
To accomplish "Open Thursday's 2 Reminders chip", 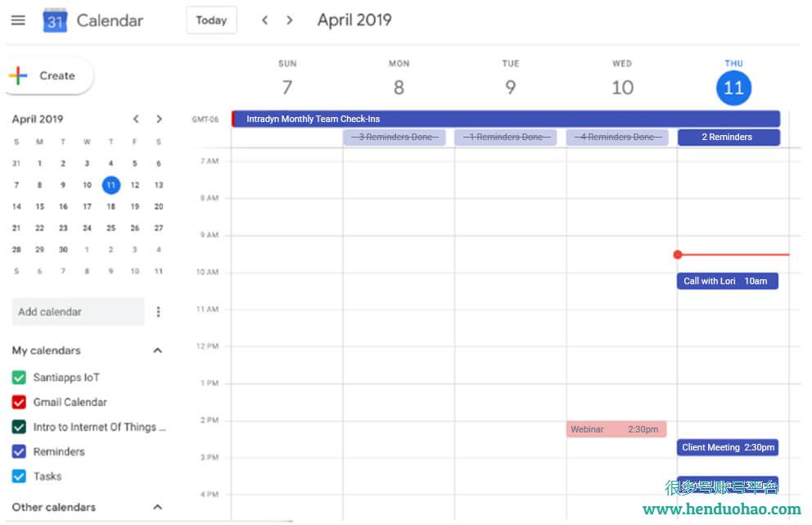I will 729,137.
